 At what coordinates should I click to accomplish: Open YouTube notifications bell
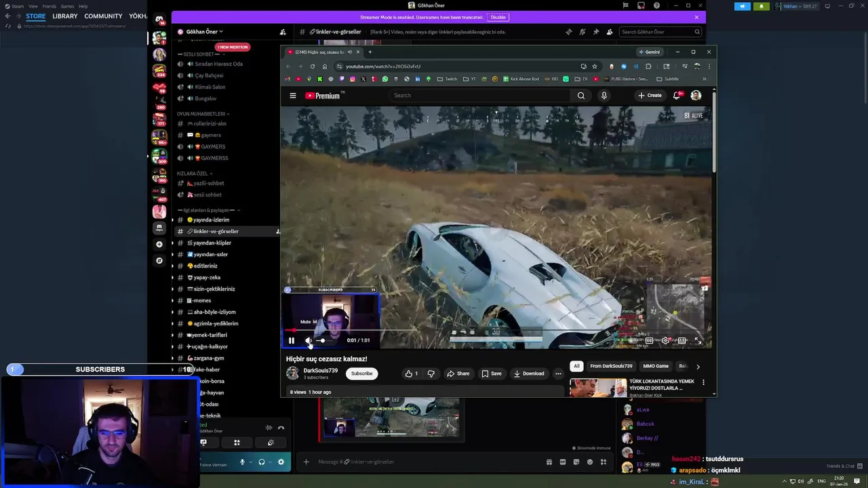coord(677,96)
